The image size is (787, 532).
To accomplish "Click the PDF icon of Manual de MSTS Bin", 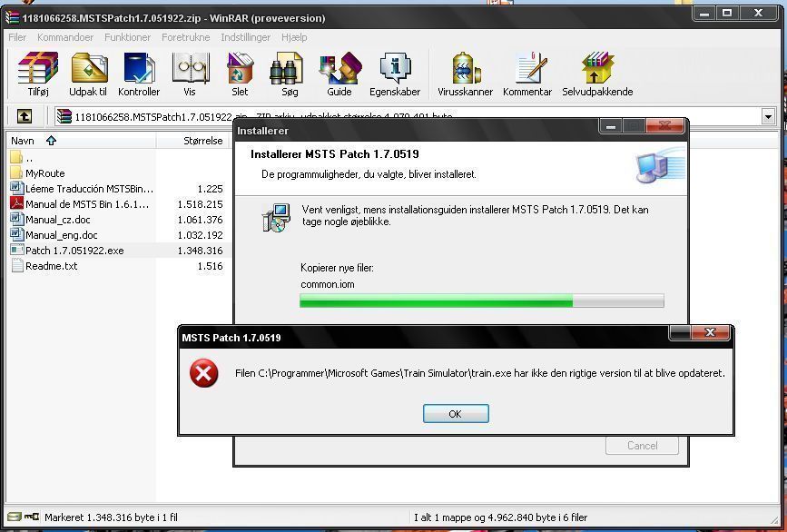I will (x=17, y=203).
